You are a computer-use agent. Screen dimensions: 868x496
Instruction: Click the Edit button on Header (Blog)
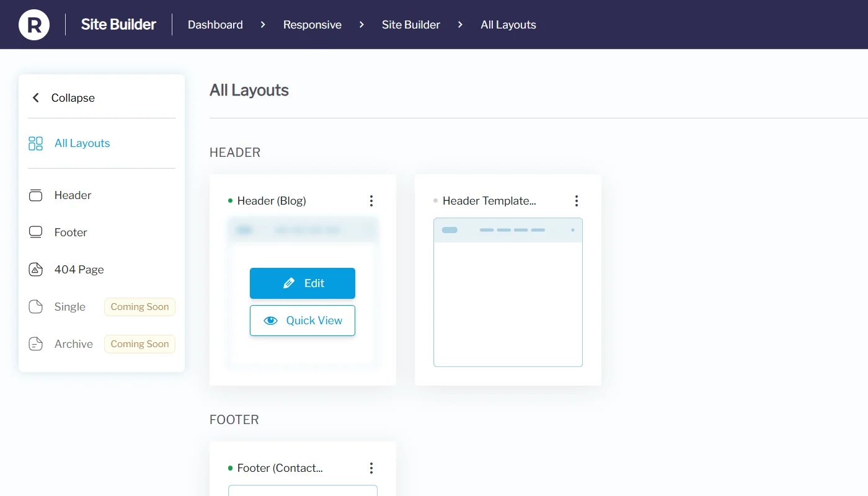tap(303, 283)
